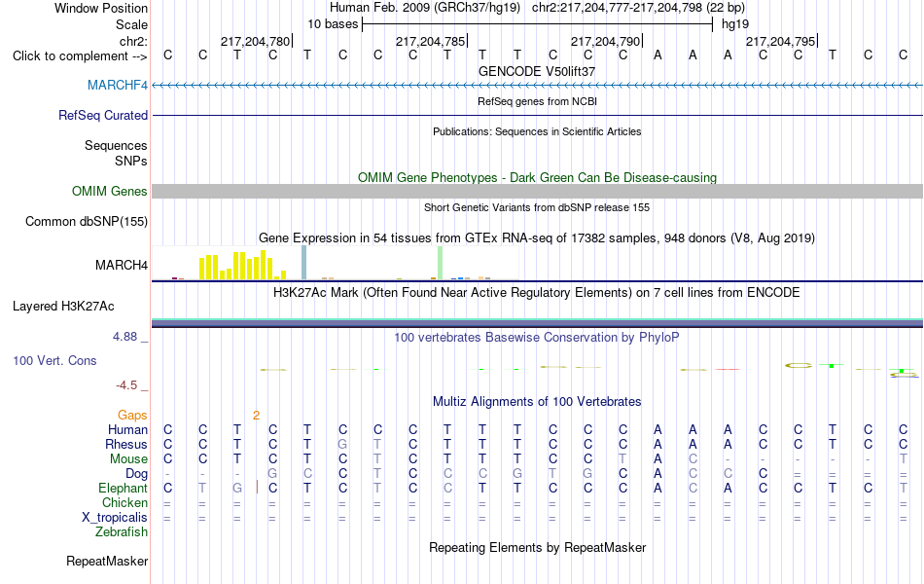Click the H3K27Ac layered signal band

click(537, 323)
